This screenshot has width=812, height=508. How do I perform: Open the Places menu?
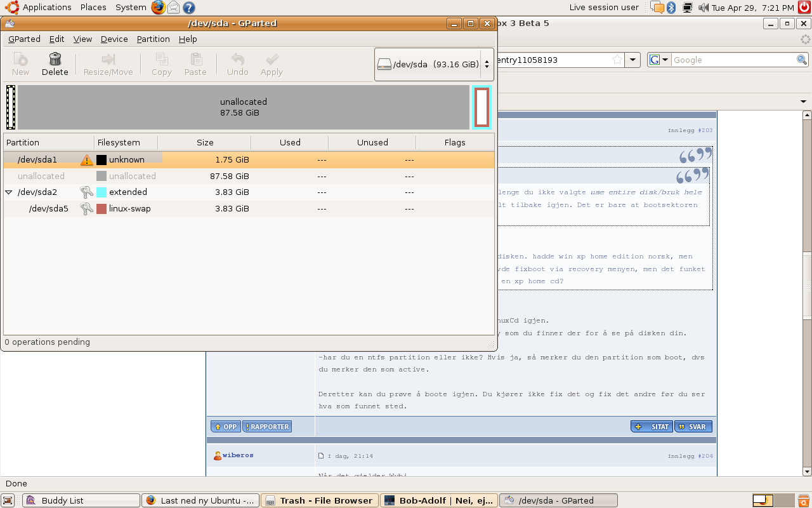93,8
